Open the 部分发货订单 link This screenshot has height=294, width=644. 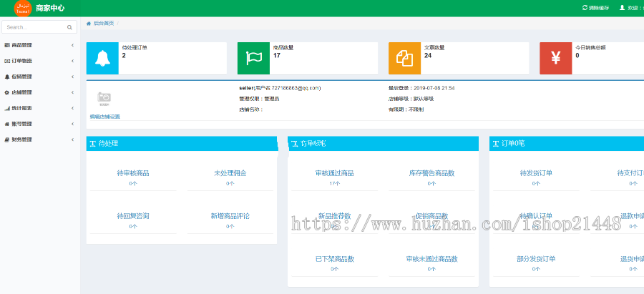click(536, 259)
